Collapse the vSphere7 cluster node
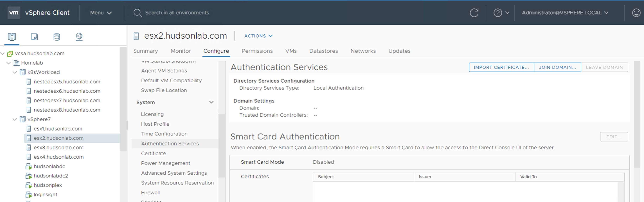 pos(15,119)
